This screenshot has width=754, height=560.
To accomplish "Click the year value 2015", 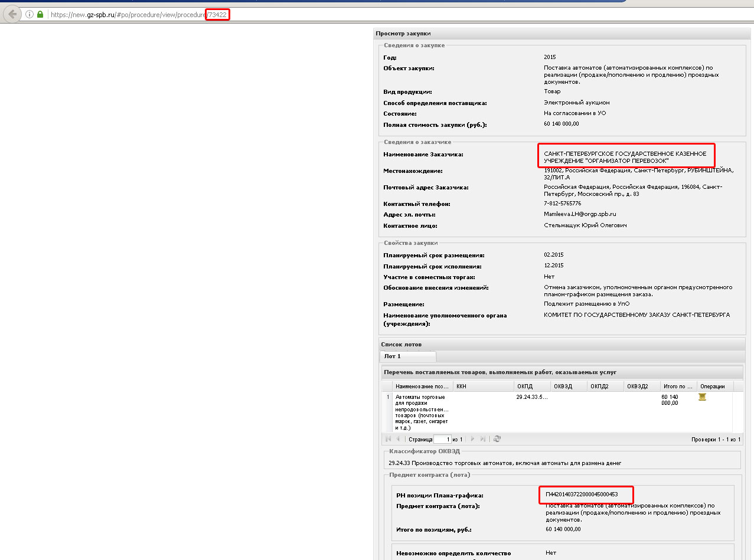I will click(550, 57).
